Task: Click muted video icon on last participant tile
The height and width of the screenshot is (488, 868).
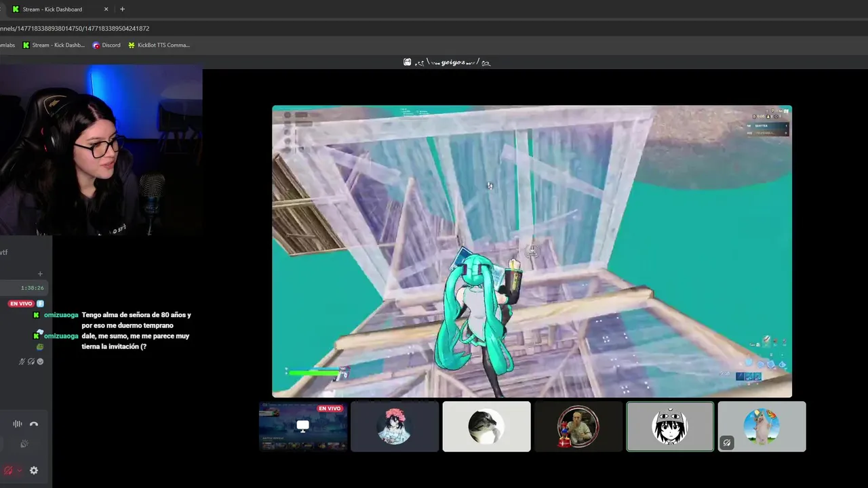Action: [x=727, y=443]
